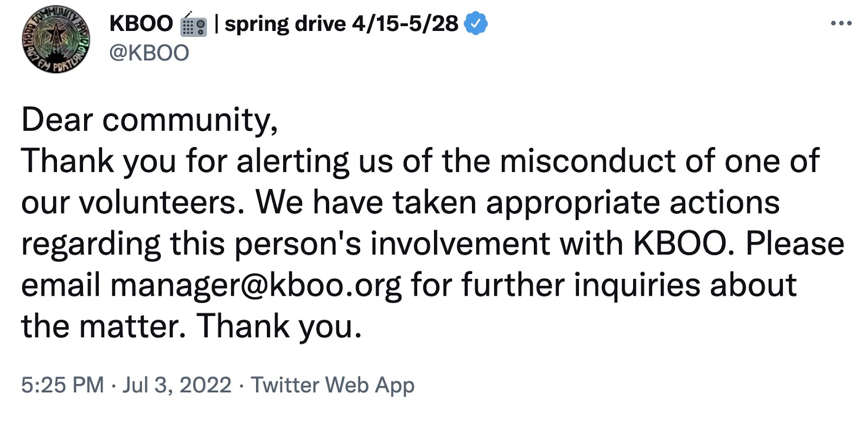This screenshot has width=868, height=421.
Task: Open the Twitter Web App source link
Action: pyautogui.click(x=333, y=385)
